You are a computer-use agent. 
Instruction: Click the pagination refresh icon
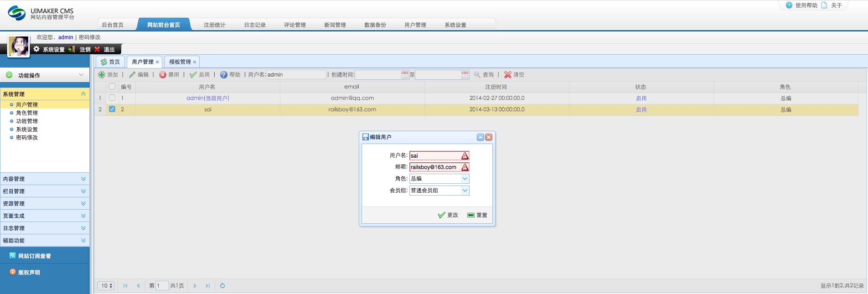[222, 286]
